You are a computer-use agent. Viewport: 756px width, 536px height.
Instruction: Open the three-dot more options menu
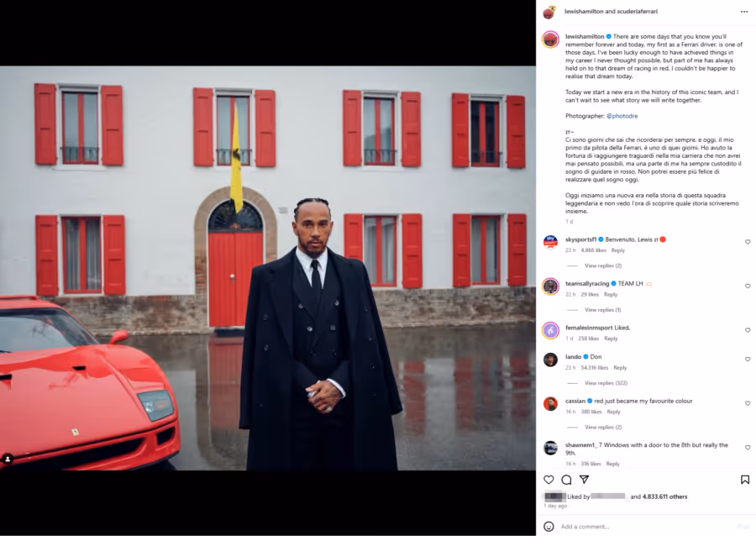744,12
